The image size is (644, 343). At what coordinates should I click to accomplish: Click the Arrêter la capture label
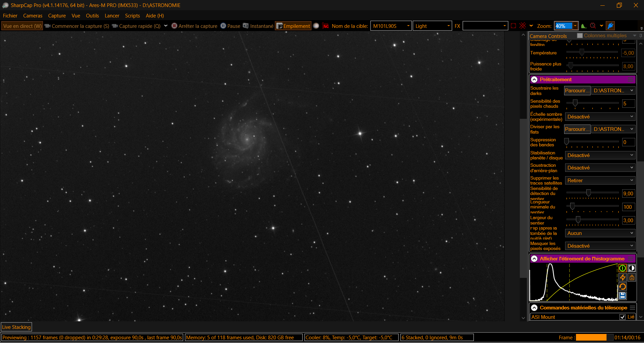198,26
